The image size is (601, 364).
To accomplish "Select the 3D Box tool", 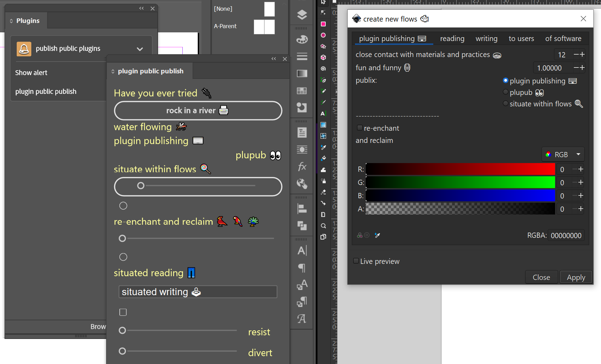I will pos(323,57).
